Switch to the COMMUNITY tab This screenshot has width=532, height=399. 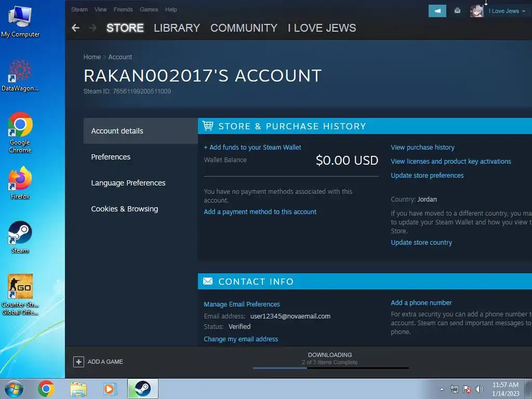[244, 28]
